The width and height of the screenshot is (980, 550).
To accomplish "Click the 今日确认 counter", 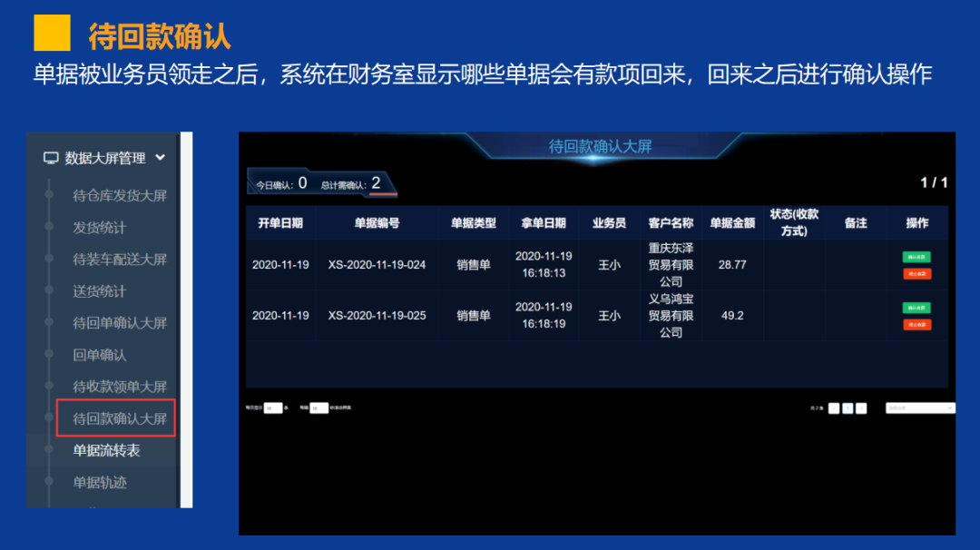I will tap(281, 183).
